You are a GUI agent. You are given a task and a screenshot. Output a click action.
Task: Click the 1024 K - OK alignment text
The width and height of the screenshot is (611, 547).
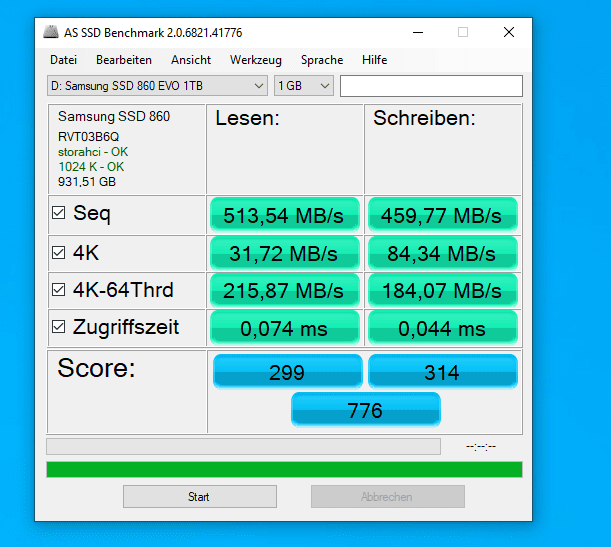[91, 167]
